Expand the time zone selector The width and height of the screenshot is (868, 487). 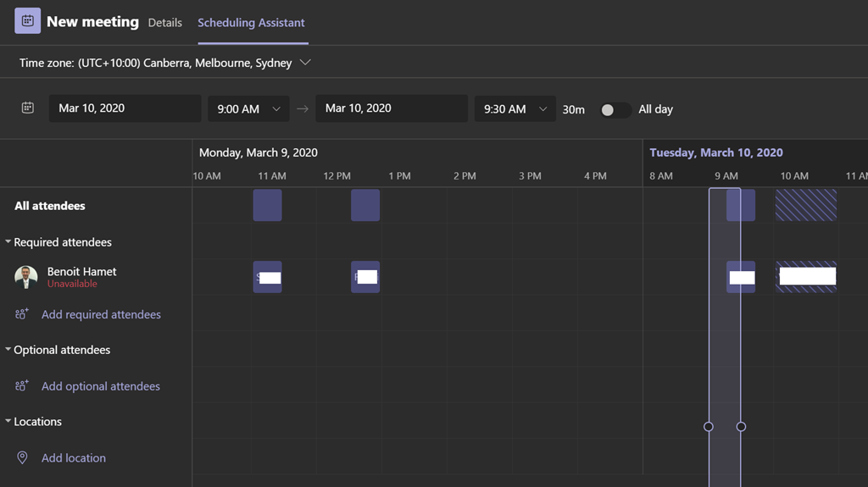(x=306, y=63)
